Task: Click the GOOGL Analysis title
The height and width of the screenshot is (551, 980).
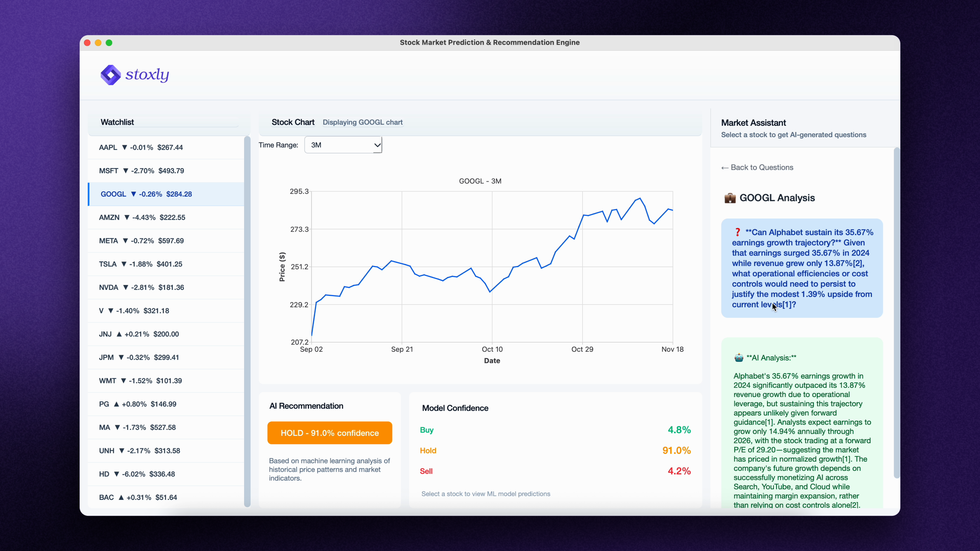Action: pos(777,198)
